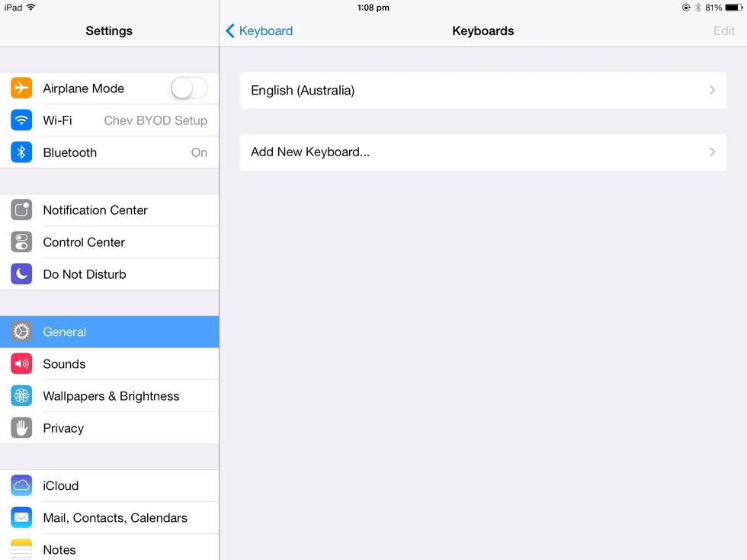Click the Edit button
The image size is (747, 560).
(723, 30)
